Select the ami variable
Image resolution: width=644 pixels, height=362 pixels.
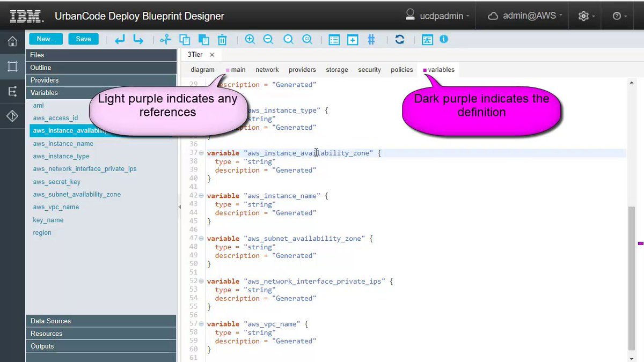click(38, 105)
